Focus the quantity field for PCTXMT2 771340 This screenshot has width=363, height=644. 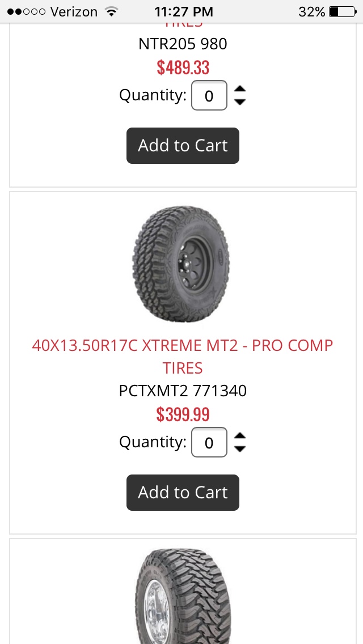point(209,442)
